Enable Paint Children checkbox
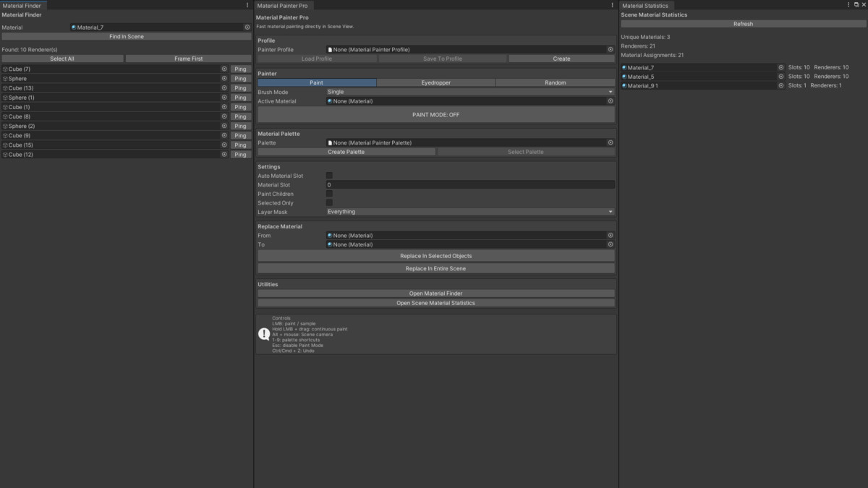Image resolution: width=868 pixels, height=488 pixels. [329, 194]
